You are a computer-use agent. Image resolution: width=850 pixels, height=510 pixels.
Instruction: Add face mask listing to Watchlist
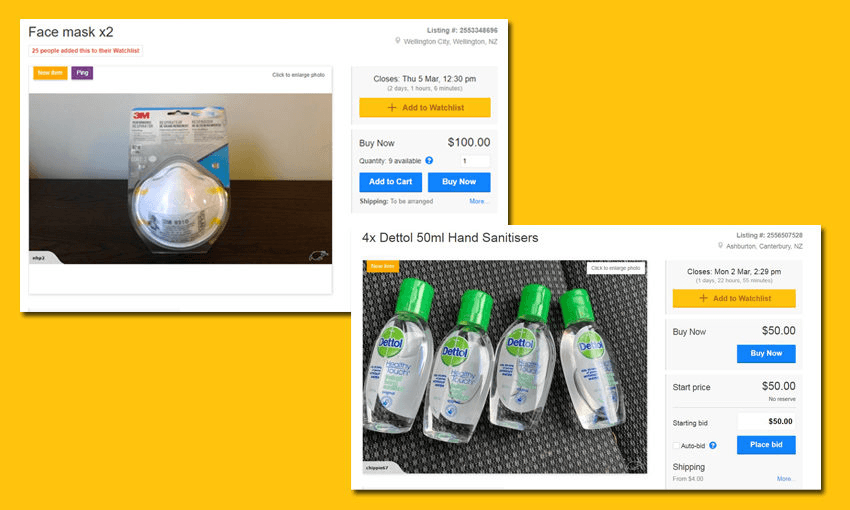tap(425, 107)
